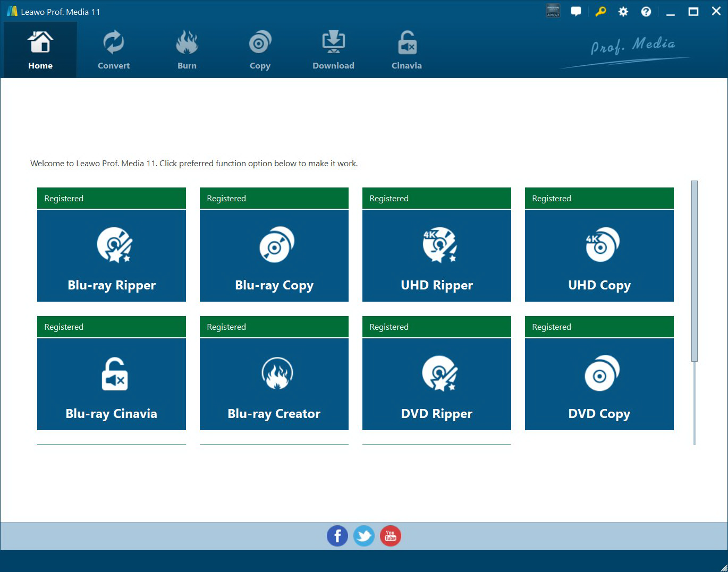Switch to the Download tab

[x=333, y=51]
